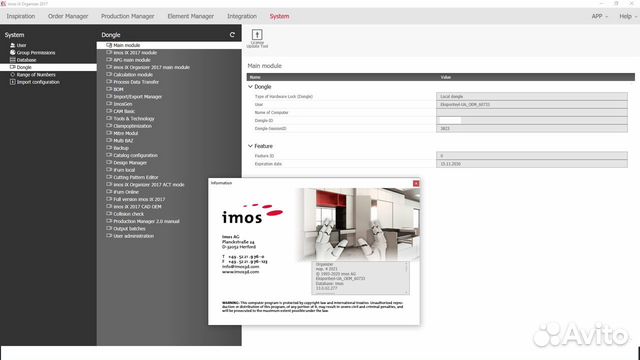
Task: Select Import/Export Manager entry
Action: click(x=137, y=97)
